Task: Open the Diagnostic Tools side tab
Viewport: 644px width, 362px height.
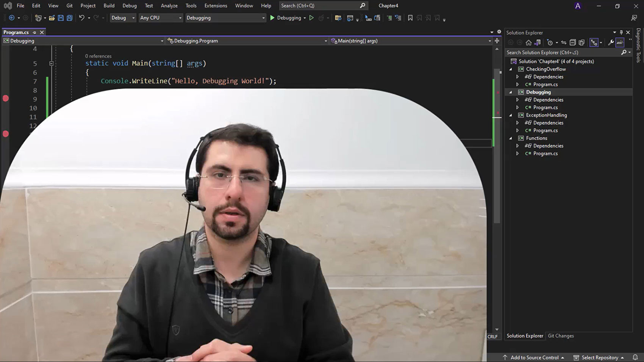Action: [x=638, y=45]
